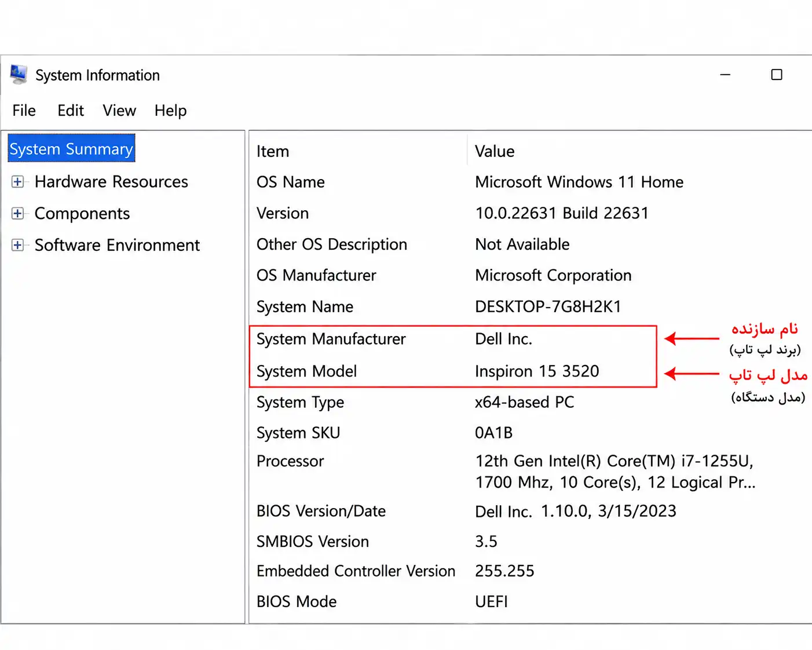Click the value 10.0.22631 Build 22631
Screen dimensions: 812x650
[562, 213]
